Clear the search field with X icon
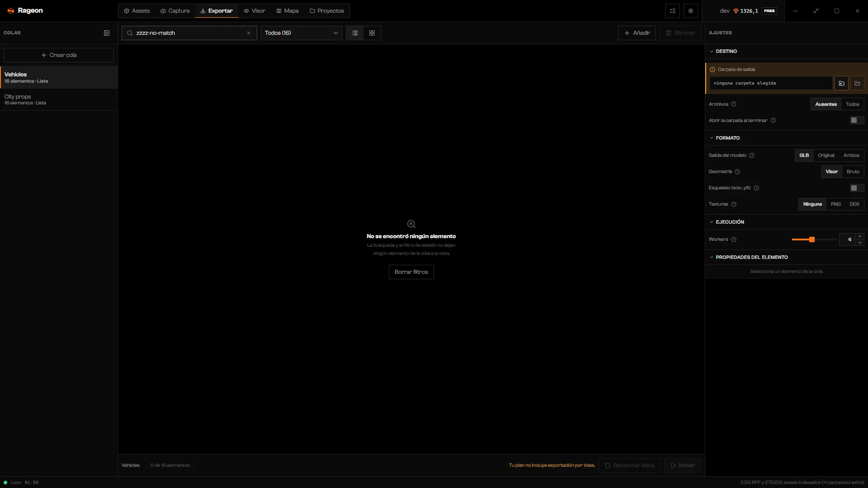 click(x=249, y=33)
